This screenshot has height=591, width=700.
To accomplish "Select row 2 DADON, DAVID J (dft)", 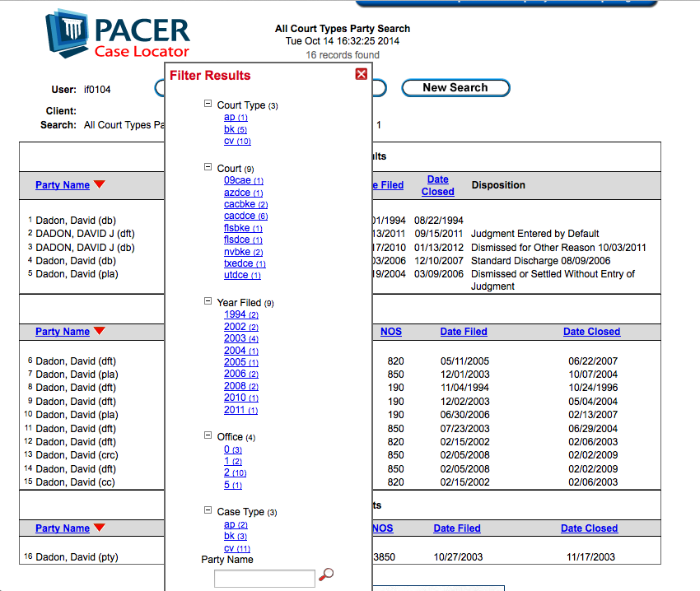I will pos(85,234).
